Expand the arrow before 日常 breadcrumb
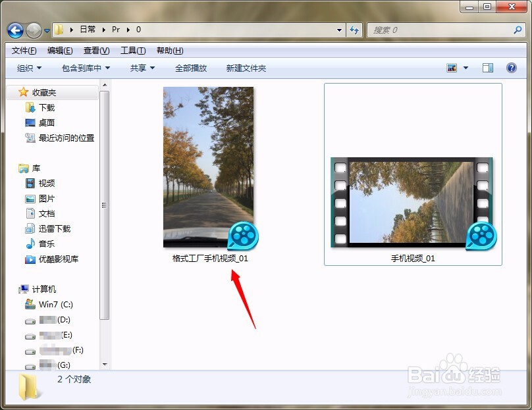532x410 pixels. pos(72,30)
